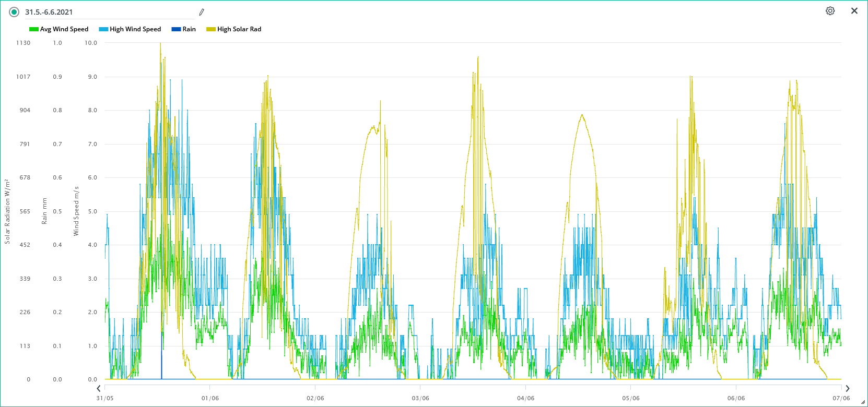
Task: Click the 01/06 date label on x-axis
Action: click(210, 398)
